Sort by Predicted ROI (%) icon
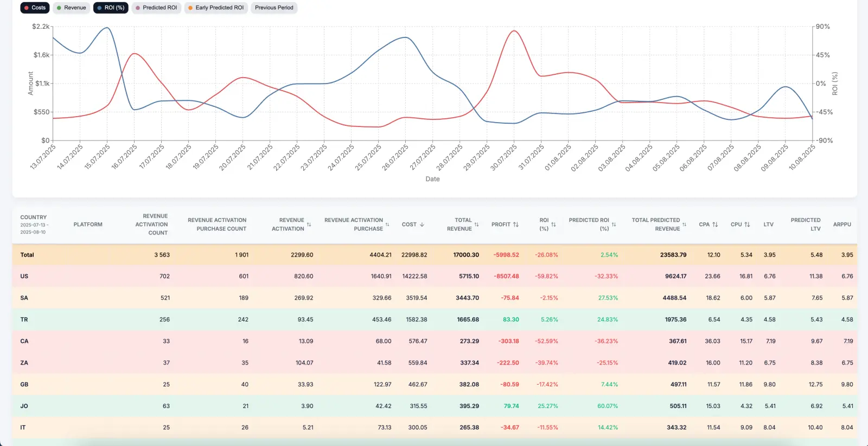This screenshot has width=868, height=446. pyautogui.click(x=614, y=225)
